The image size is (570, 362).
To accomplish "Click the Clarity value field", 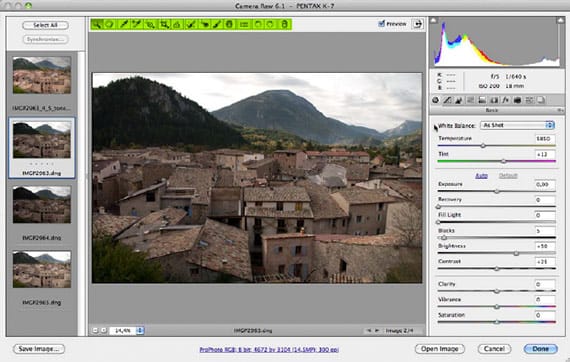I will (545, 284).
